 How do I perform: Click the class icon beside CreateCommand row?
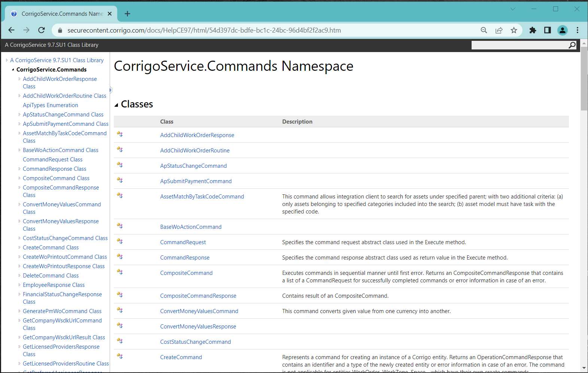pos(120,356)
